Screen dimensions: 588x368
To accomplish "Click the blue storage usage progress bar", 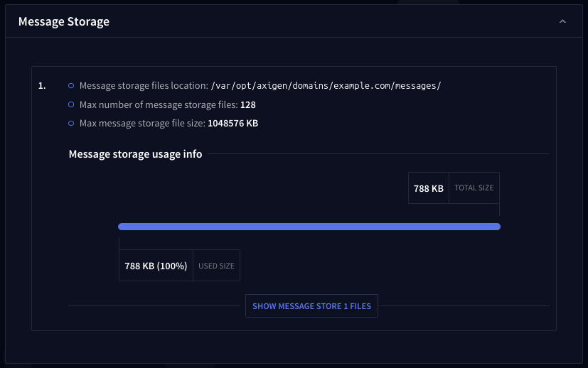I will (309, 227).
